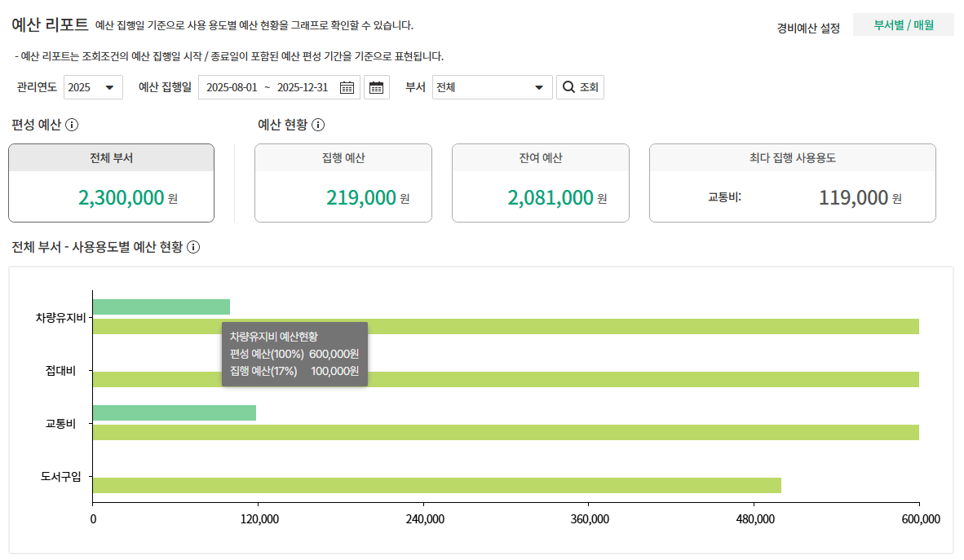This screenshot has width=964, height=560.
Task: Open the 관리연도 2025 dropdown
Action: coord(93,87)
